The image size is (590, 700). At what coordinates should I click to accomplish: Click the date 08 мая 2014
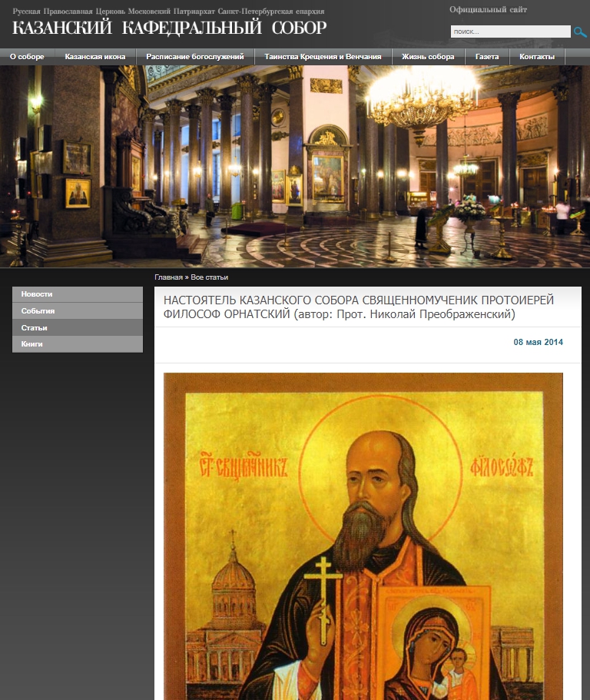(539, 343)
